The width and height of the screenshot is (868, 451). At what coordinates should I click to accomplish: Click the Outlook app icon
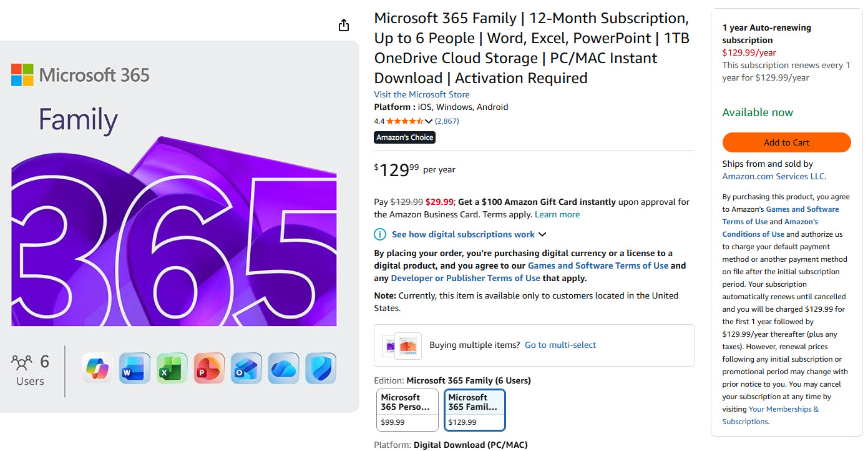click(246, 369)
